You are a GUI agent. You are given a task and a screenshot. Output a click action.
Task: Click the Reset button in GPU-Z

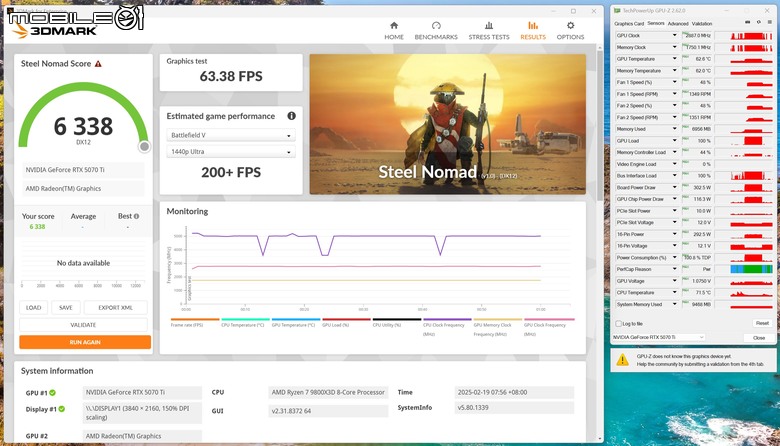click(762, 323)
